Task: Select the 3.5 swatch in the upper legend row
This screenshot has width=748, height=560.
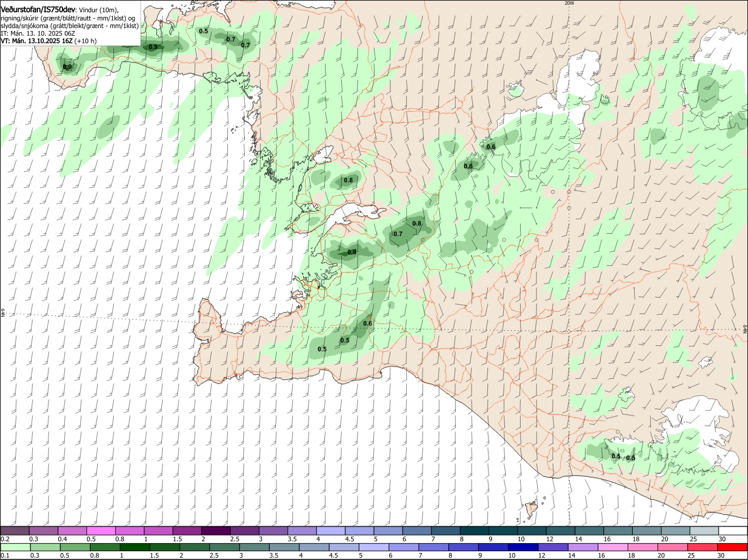Action: tap(302, 531)
